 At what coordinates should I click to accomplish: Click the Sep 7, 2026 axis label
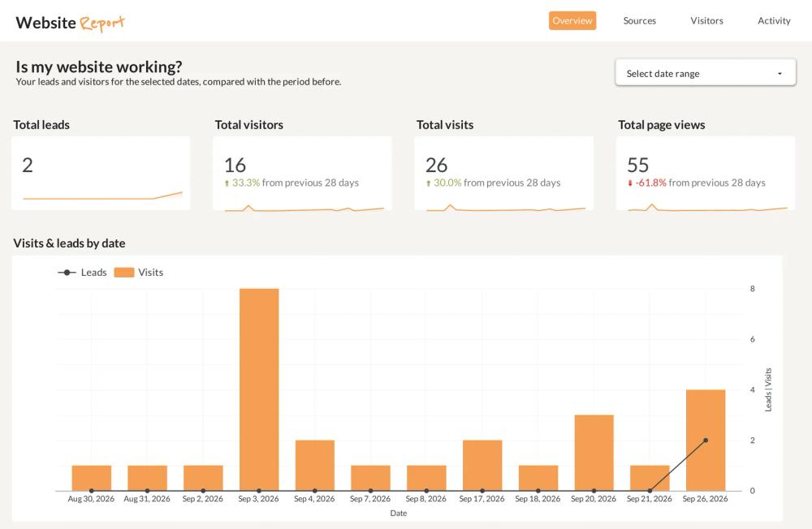370,499
